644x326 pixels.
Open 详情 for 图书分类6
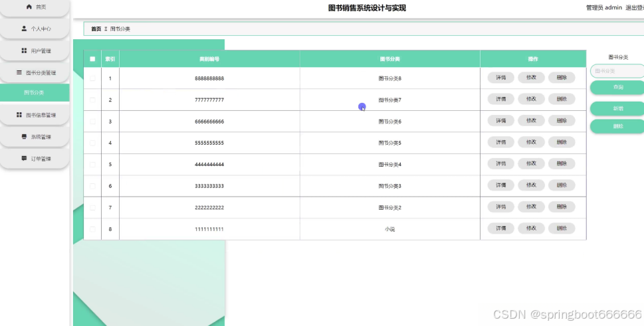(500, 121)
